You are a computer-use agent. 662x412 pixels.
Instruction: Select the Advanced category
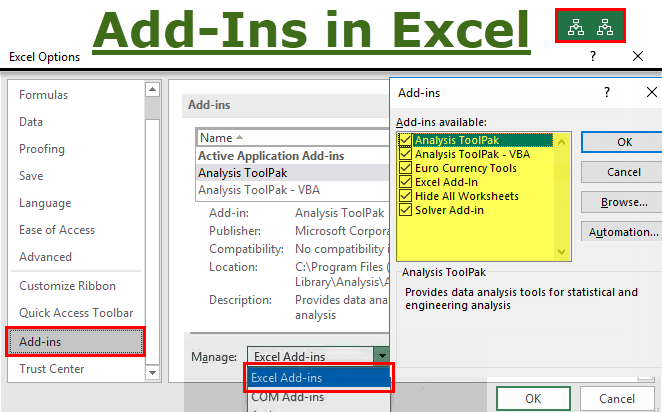46,257
